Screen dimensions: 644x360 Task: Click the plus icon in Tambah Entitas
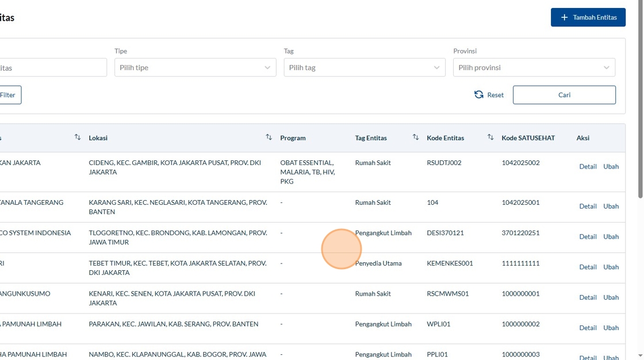tap(564, 17)
